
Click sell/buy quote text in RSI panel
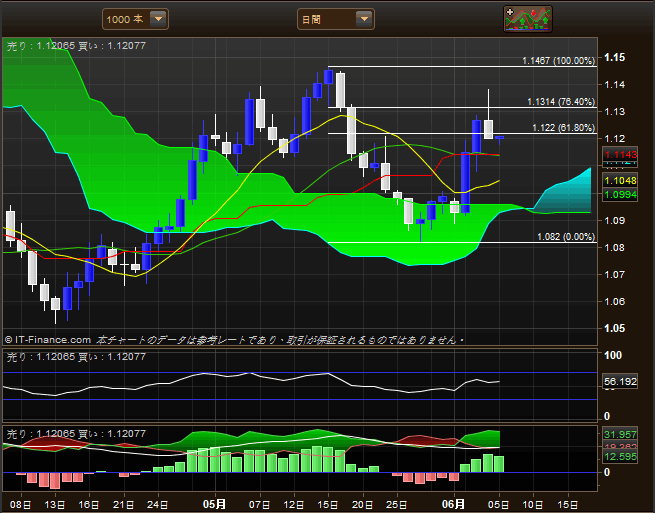tap(76, 356)
